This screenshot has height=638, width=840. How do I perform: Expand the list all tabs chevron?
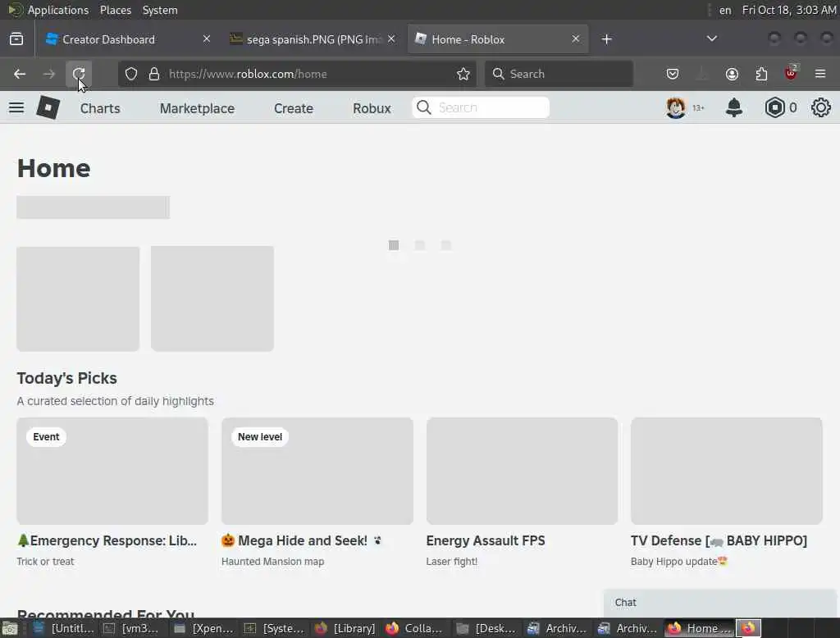[711, 39]
